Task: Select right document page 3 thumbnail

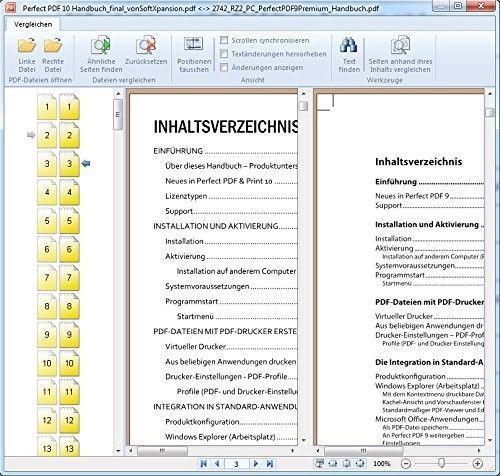Action: pos(69,164)
